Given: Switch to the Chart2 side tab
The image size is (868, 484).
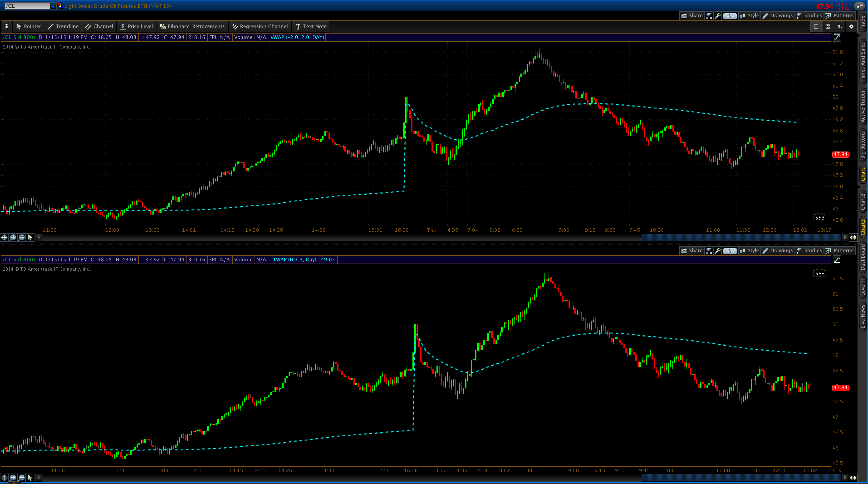Looking at the screenshot, I should click(x=863, y=202).
